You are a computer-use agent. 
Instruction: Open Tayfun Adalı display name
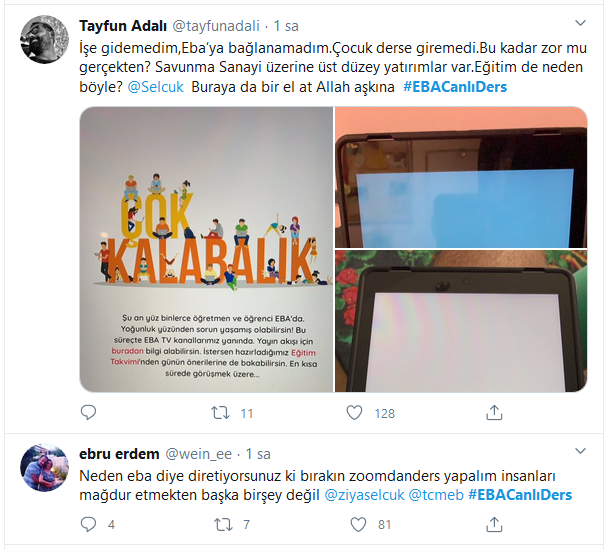[123, 26]
